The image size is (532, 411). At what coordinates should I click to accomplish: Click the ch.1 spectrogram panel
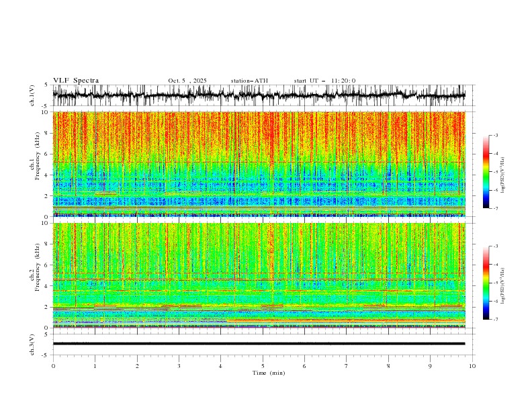[x=259, y=164]
